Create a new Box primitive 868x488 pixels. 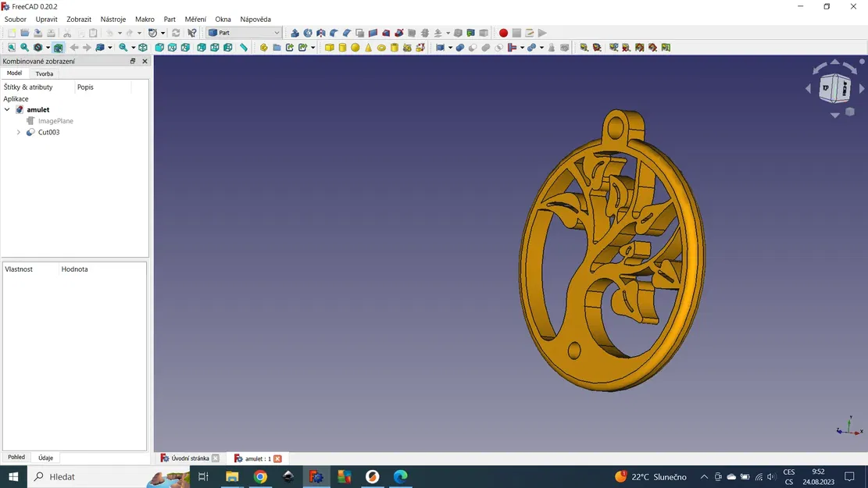330,48
